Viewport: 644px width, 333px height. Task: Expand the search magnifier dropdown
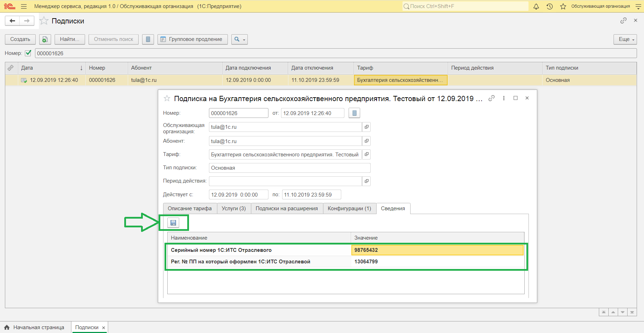(240, 39)
